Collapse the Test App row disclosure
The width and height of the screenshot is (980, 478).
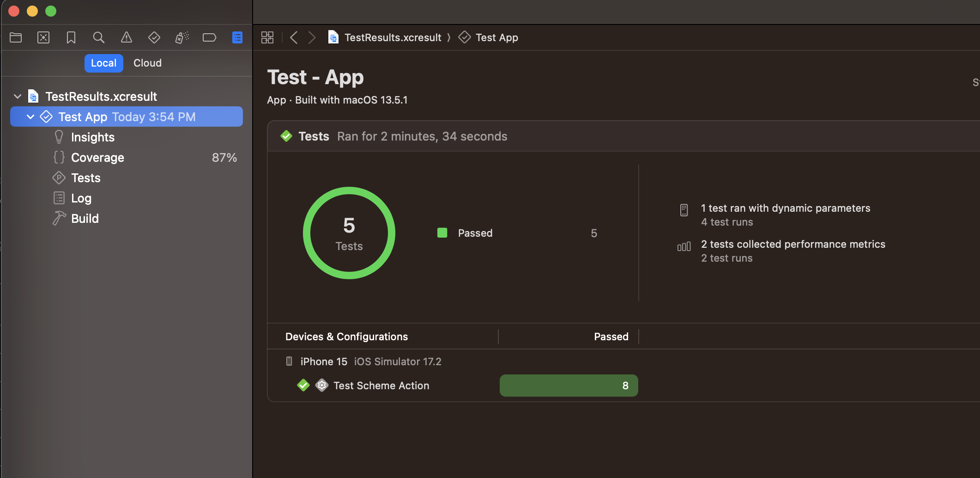coord(30,116)
